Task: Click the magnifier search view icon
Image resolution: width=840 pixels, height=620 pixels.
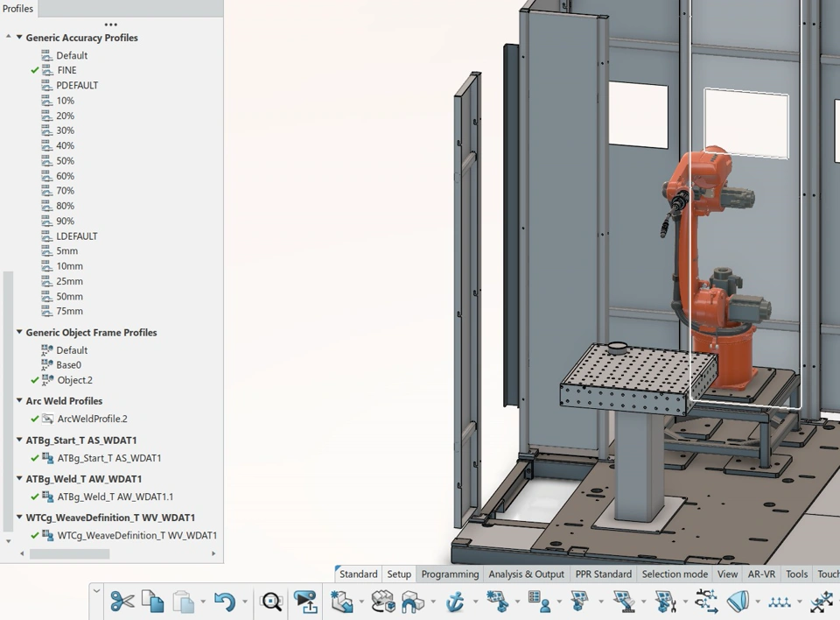Action: 271,602
